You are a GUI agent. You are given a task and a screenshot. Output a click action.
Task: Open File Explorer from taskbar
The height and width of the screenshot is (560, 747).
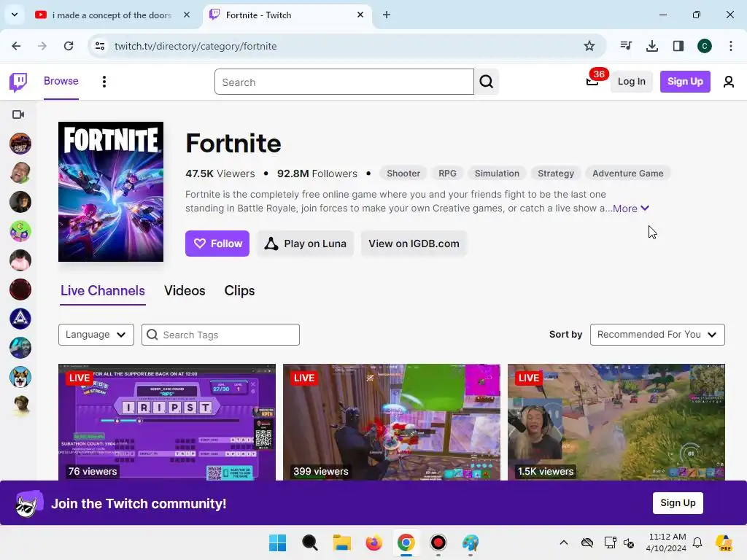tap(342, 542)
